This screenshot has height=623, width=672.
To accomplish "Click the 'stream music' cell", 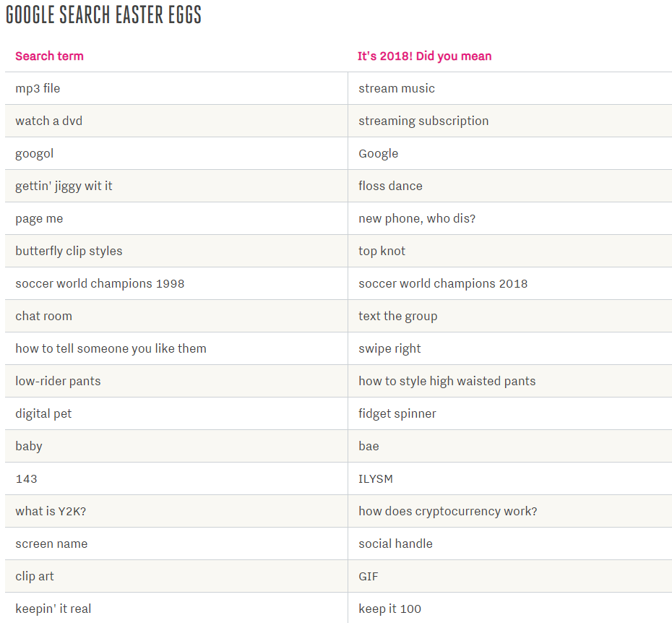I will coord(397,89).
